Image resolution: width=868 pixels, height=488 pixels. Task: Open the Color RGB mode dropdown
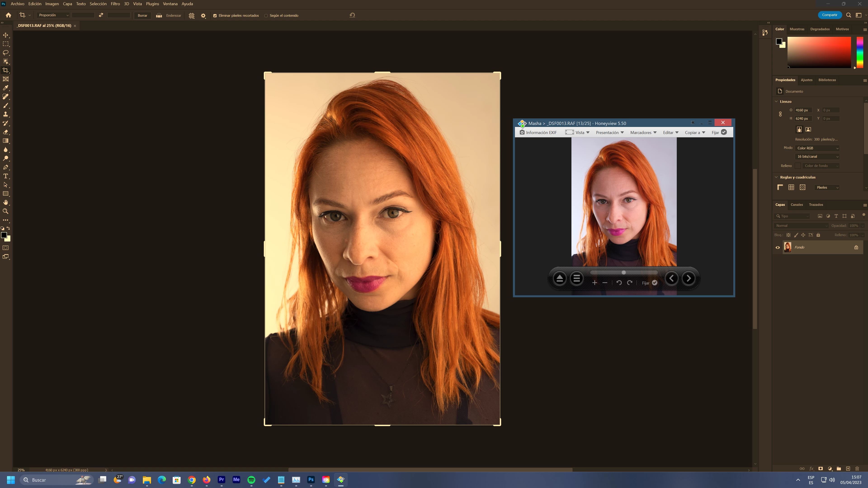coord(817,148)
